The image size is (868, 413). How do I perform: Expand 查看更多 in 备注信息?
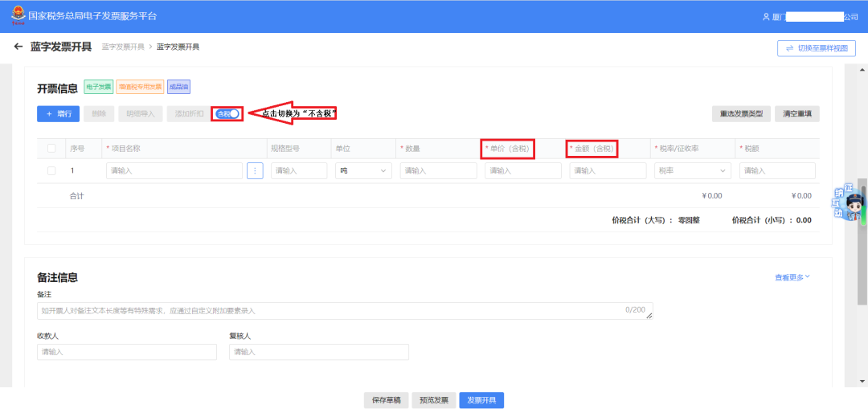pos(792,277)
